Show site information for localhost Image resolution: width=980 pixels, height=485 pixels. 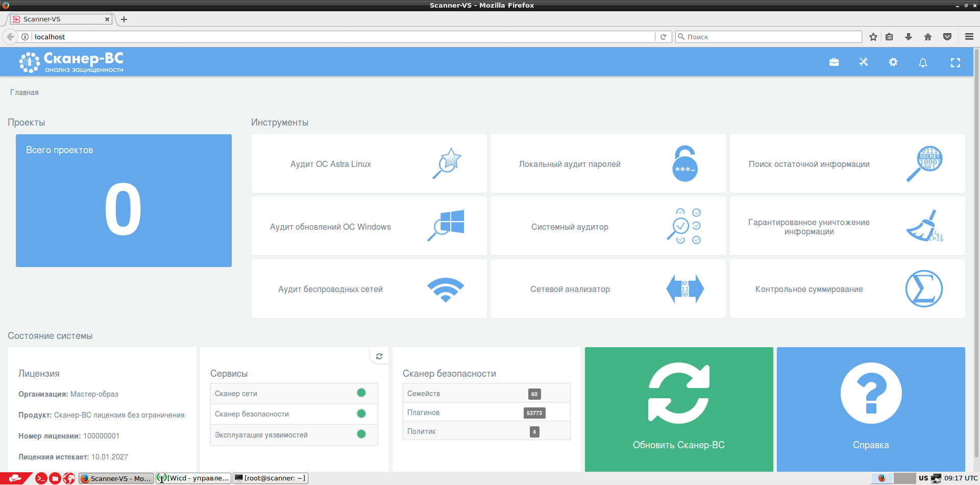(x=25, y=37)
